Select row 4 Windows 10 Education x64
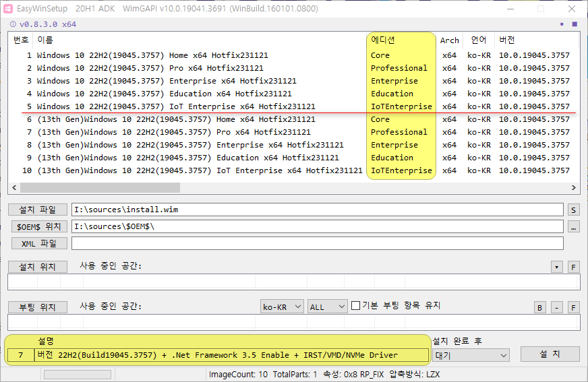Viewport: 588px width, 382px height. [x=294, y=94]
